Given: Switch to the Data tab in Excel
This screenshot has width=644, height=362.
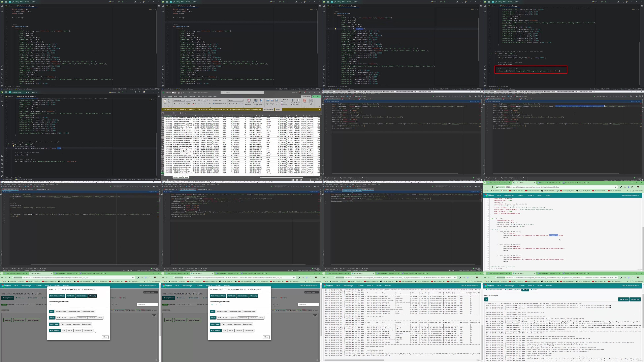Looking at the screenshot, I should point(198,97).
